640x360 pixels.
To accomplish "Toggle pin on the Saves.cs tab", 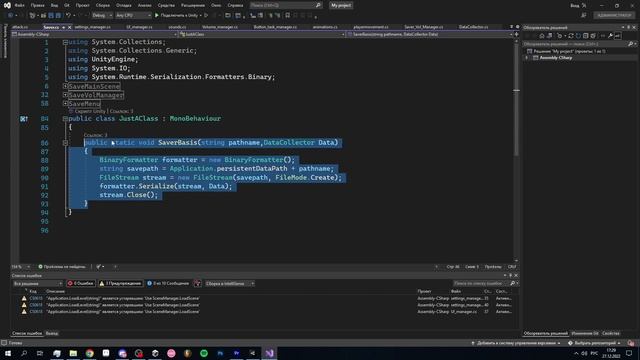I will (x=63, y=27).
